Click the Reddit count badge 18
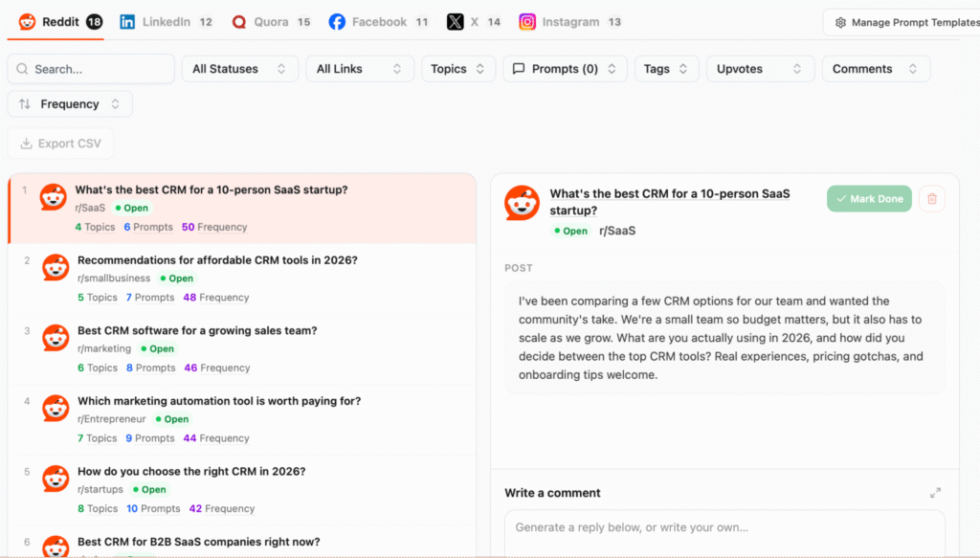 point(95,22)
